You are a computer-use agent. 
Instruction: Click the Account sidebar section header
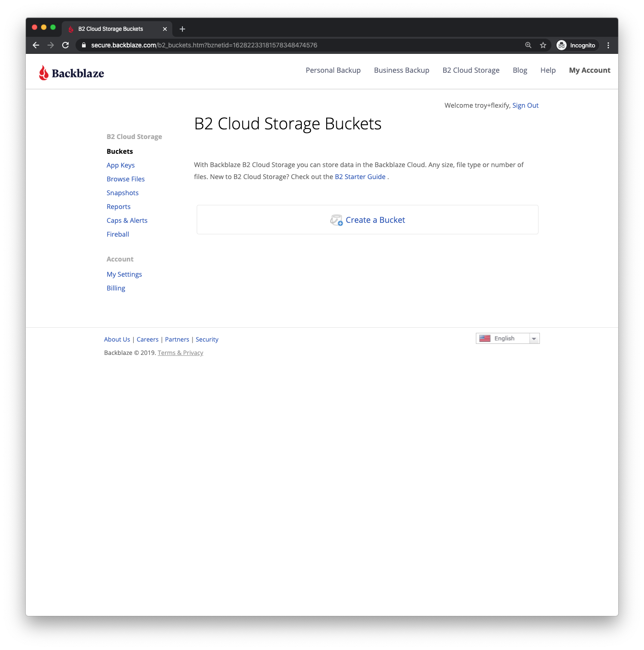[x=120, y=259]
